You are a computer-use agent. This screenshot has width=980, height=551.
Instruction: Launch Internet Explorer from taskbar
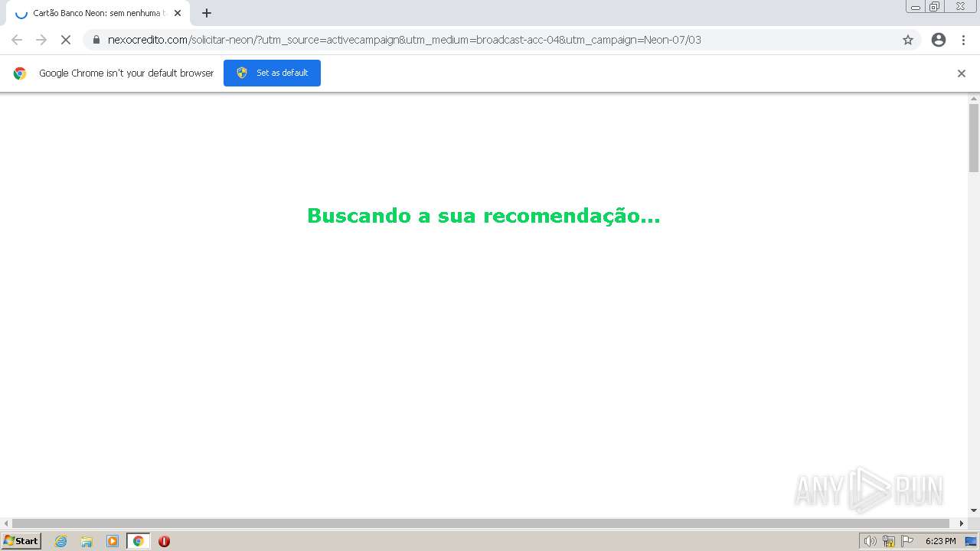(61, 541)
